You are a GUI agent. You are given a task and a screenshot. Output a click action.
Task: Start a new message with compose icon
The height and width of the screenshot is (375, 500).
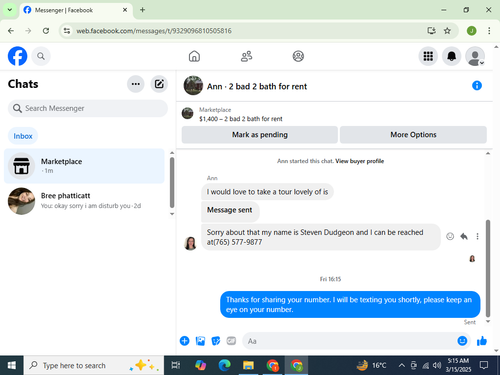159,84
